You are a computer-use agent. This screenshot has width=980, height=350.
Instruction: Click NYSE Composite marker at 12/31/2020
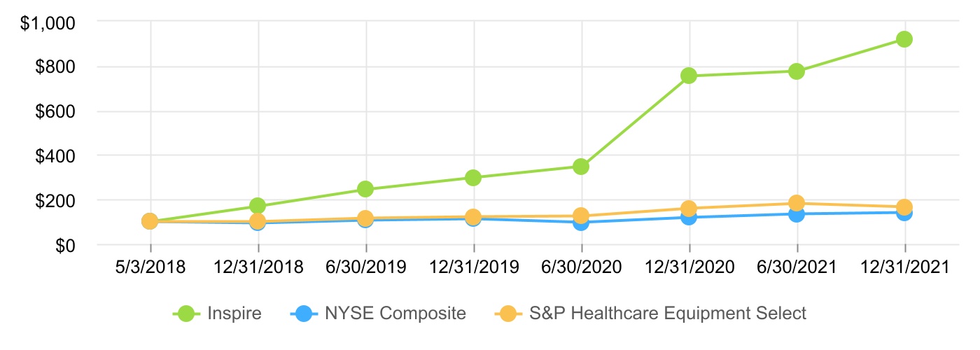689,218
